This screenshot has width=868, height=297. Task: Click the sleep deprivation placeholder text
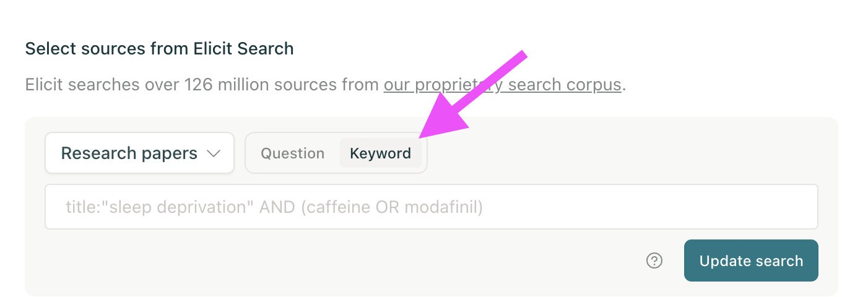coord(274,207)
